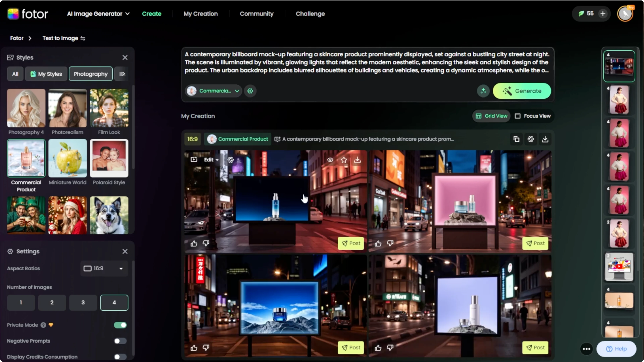
Task: Click the chevron after Fotor breadcrumb
Action: [x=30, y=38]
